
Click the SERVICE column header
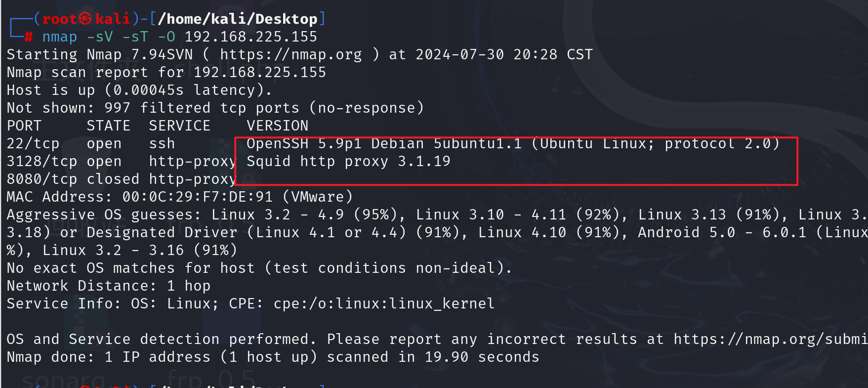coord(179,126)
